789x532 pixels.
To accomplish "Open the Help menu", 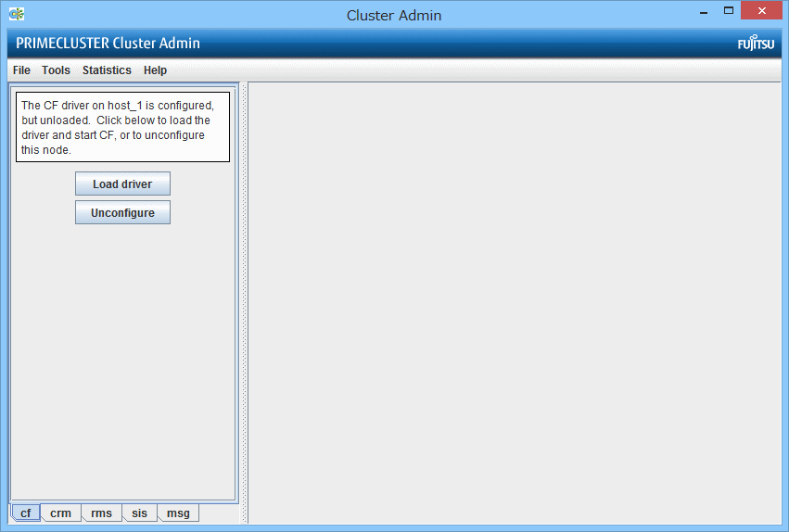I will (x=155, y=70).
